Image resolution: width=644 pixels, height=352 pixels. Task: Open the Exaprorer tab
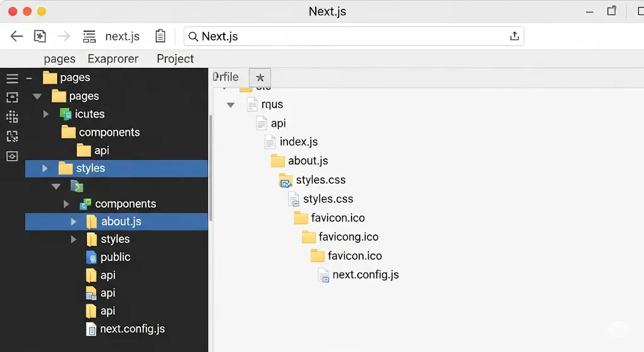click(x=113, y=59)
